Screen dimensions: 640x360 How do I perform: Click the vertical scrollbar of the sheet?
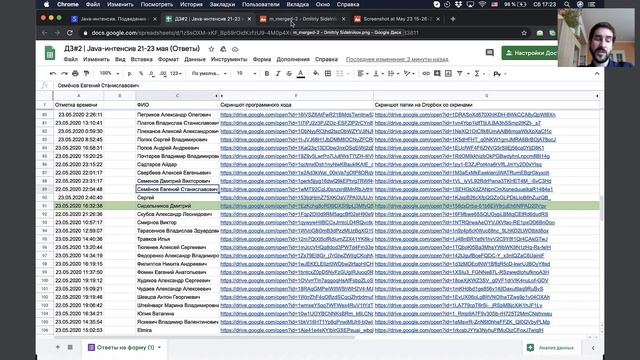click(x=601, y=208)
